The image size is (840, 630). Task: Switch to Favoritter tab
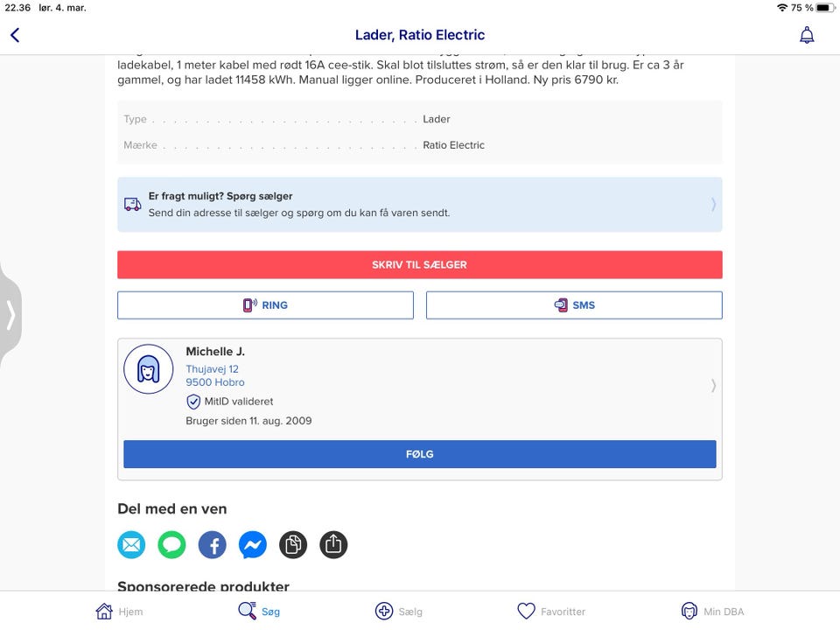(x=551, y=611)
